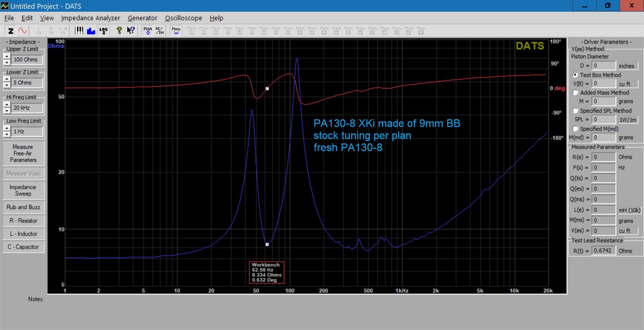Image resolution: width=644 pixels, height=330 pixels.
Task: Click the Mem W workbench memory icon
Action: click(x=176, y=31)
